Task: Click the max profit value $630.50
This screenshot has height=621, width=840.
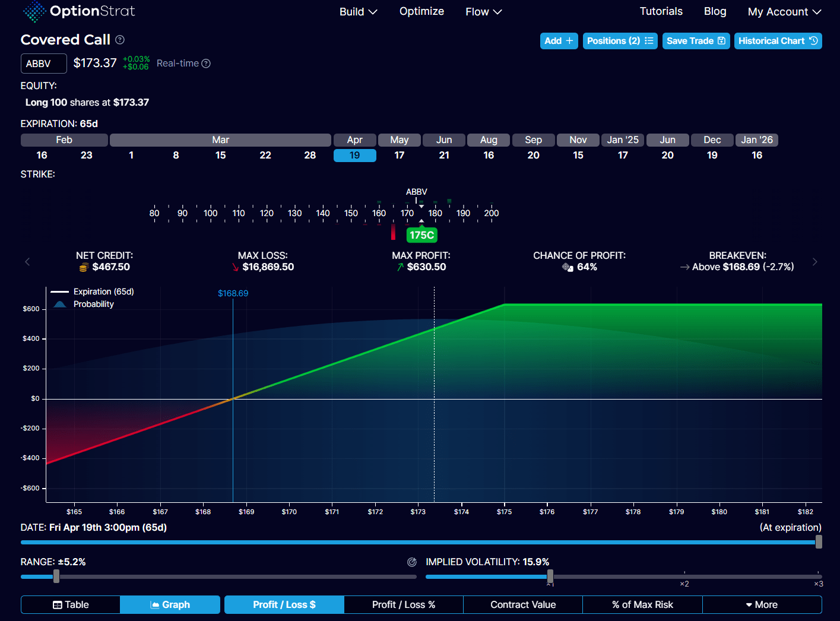Action: coord(427,267)
